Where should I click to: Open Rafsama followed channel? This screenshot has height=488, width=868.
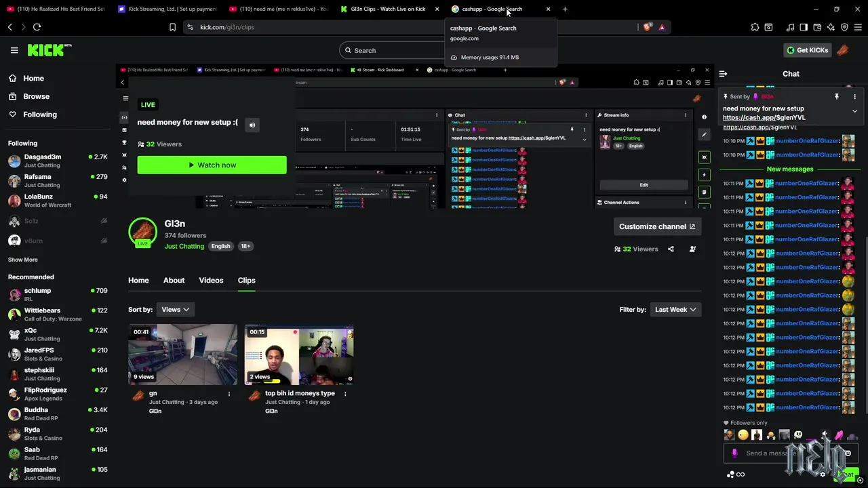pyautogui.click(x=58, y=180)
